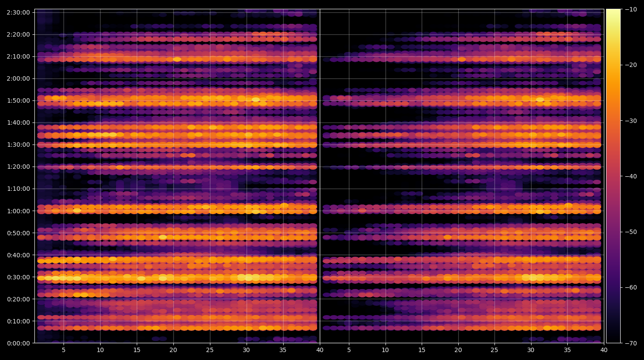The width and height of the screenshot is (644, 360).
Task: Select x-axis tick 20 under the left panel
Action: tap(173, 350)
